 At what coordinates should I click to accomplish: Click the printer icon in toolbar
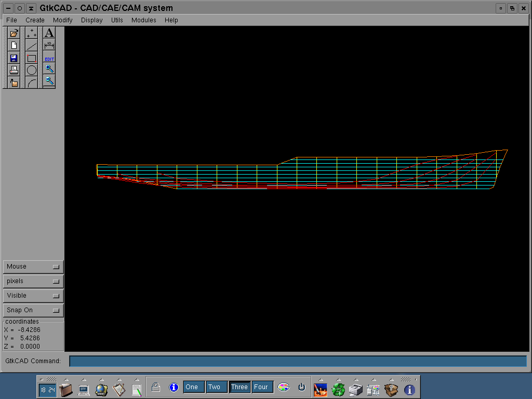(14, 70)
